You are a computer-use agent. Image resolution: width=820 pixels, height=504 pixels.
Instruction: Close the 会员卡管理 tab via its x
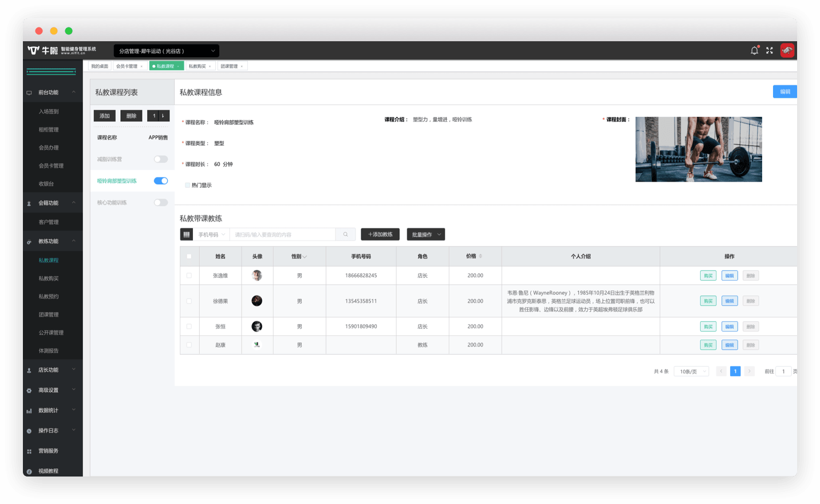pos(141,66)
